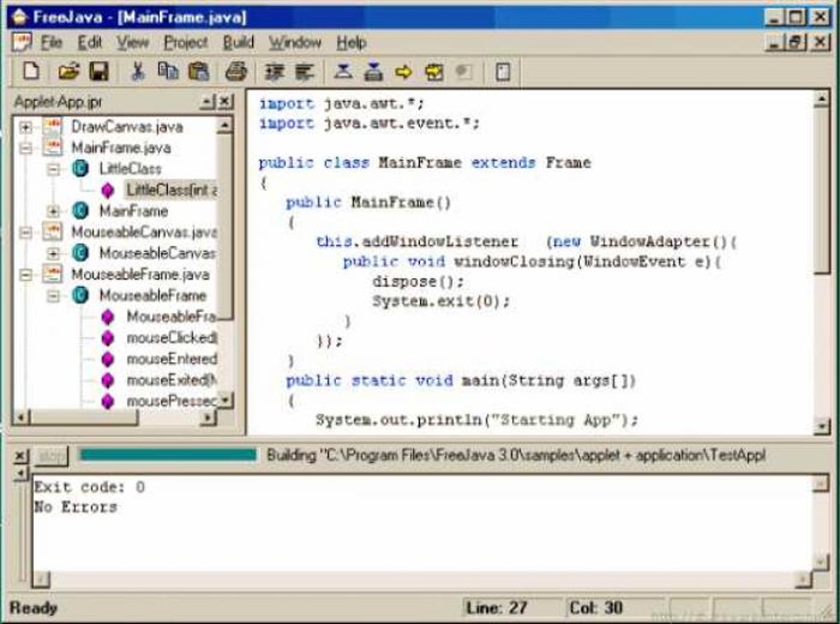Build the project toolbar icon
This screenshot has height=624, width=840.
[x=373, y=72]
